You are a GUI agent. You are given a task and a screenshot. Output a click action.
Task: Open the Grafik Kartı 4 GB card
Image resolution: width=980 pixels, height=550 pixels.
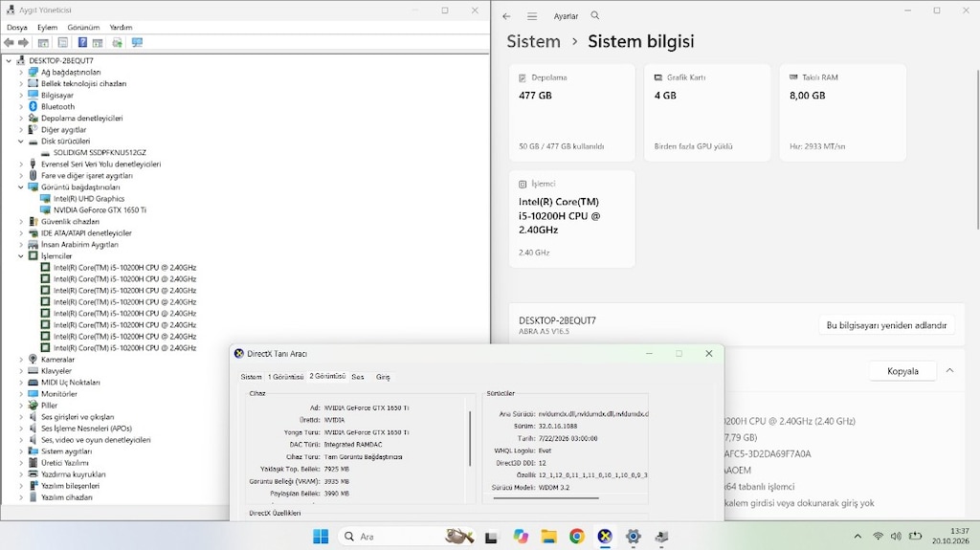(x=707, y=113)
